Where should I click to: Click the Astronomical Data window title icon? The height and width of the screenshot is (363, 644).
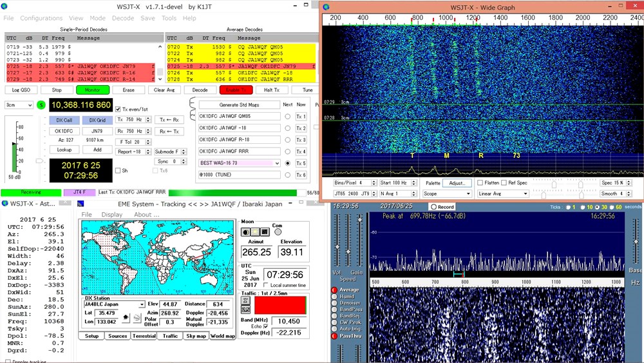pyautogui.click(x=5, y=204)
